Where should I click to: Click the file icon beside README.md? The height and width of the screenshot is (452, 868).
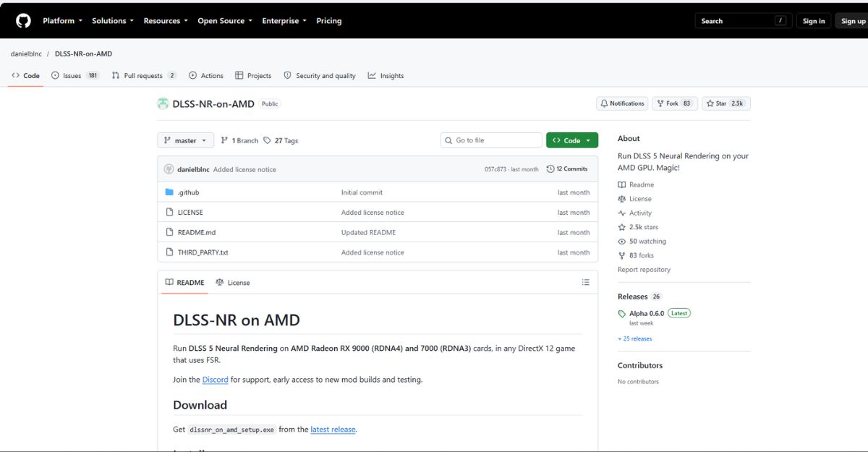[169, 233]
